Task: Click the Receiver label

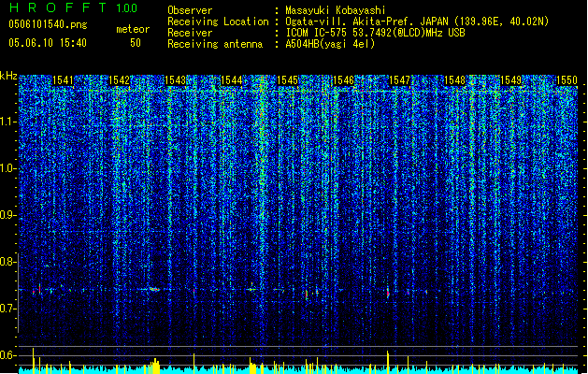Action: click(190, 33)
